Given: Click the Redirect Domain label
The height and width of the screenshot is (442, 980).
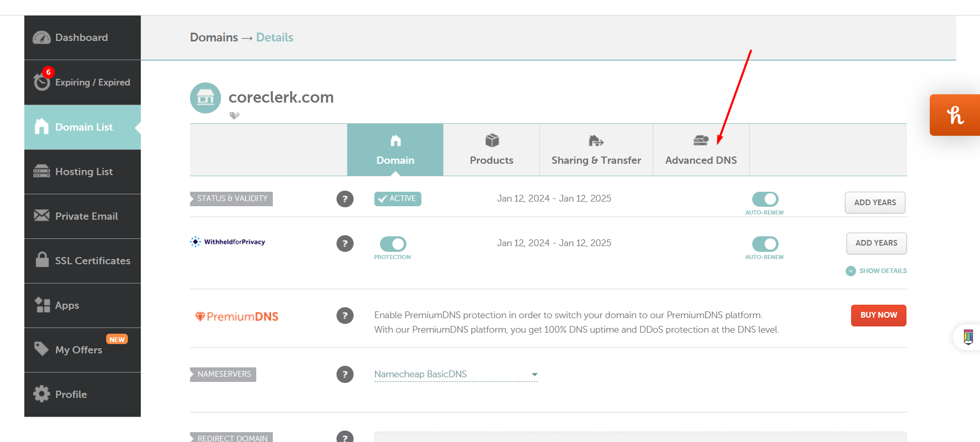Looking at the screenshot, I should click(x=232, y=437).
